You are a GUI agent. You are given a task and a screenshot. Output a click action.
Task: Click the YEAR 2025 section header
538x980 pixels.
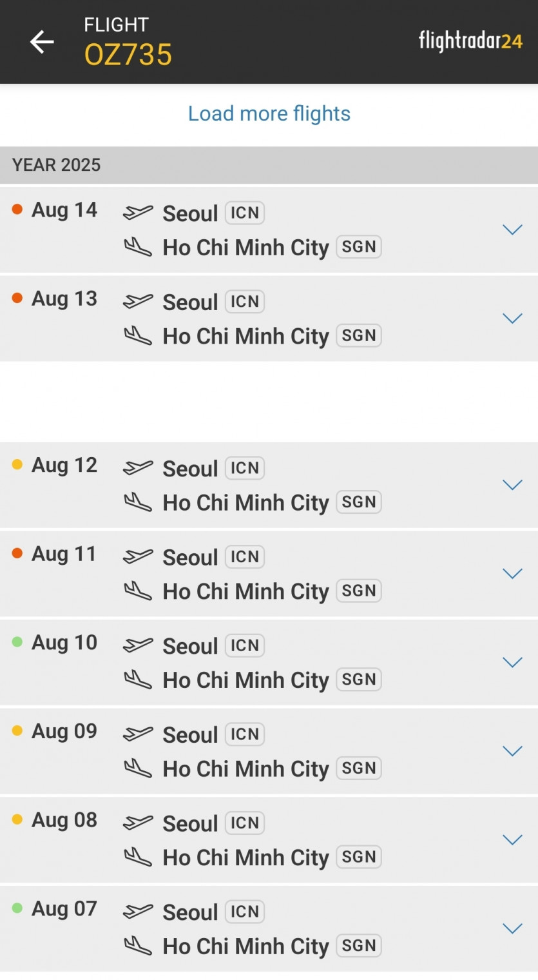click(57, 165)
